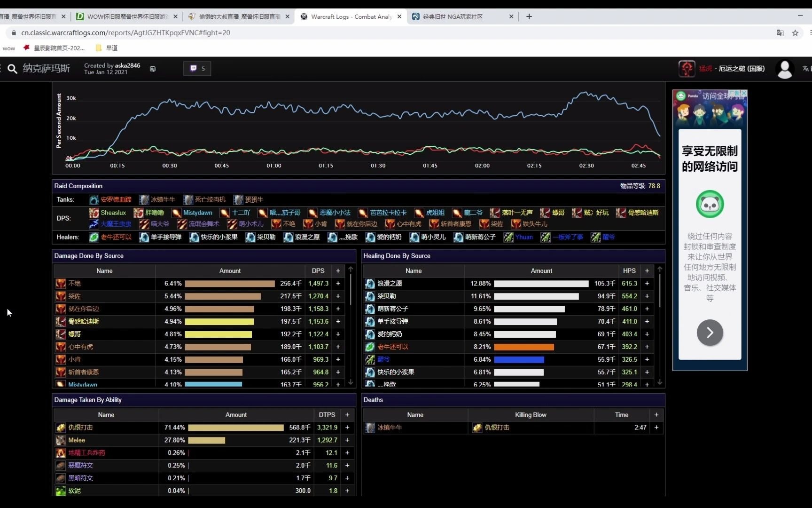The height and width of the screenshot is (508, 812).
Task: Open 不绝 player link in damage table
Action: click(75, 284)
